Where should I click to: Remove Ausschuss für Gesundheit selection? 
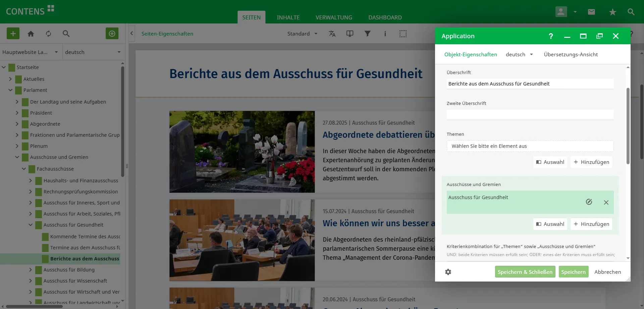tap(606, 202)
